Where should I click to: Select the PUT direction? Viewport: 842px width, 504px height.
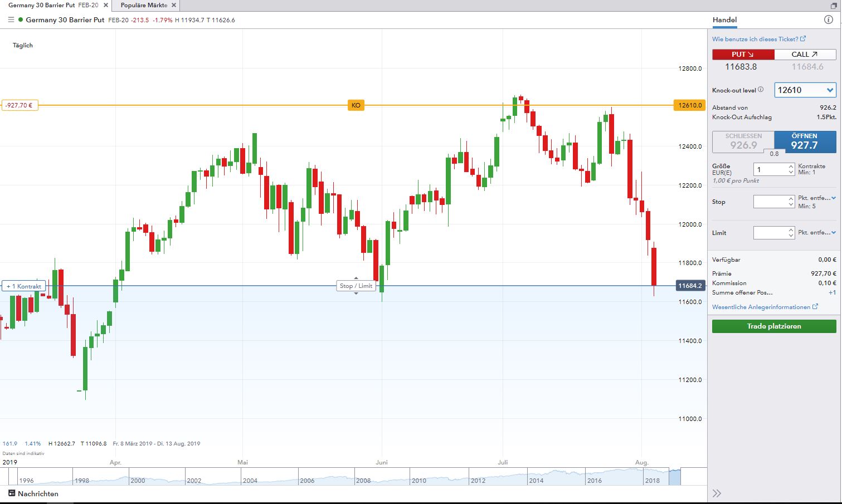tap(743, 55)
